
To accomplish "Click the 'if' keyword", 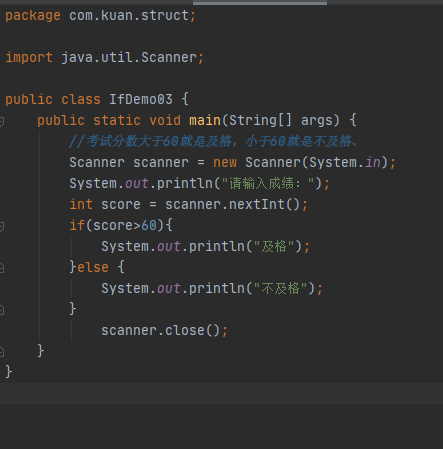I will tap(77, 225).
